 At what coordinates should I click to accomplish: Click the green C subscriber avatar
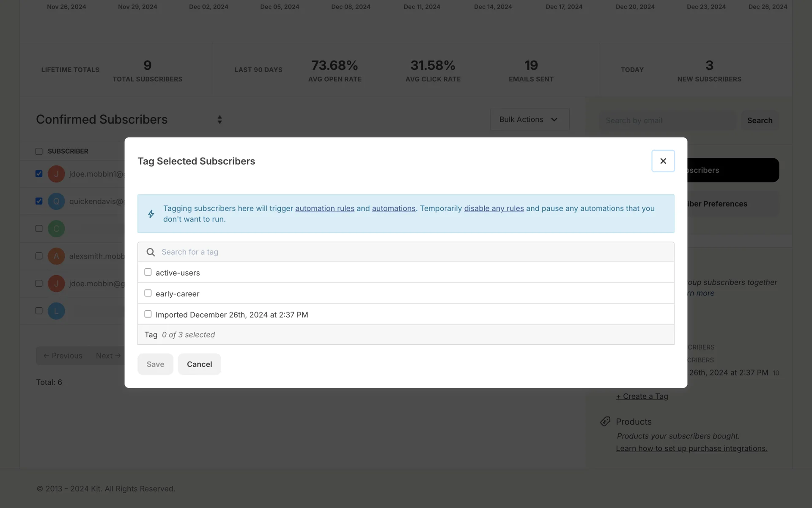coord(56,229)
